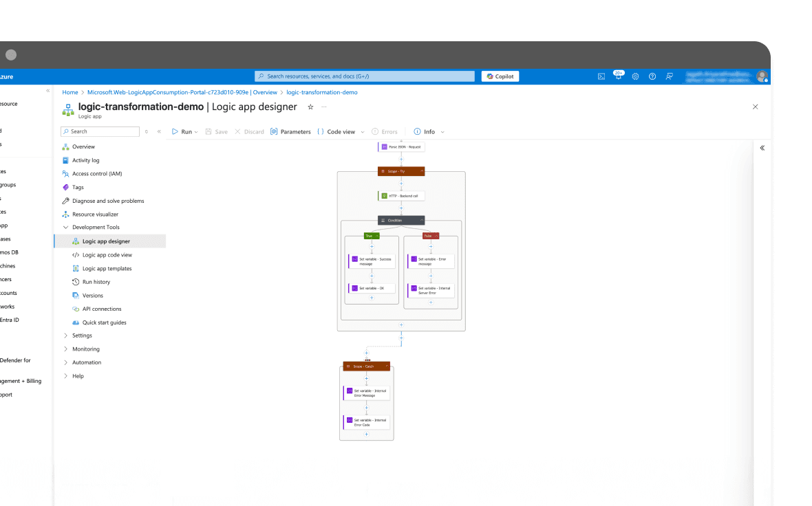The width and height of the screenshot is (812, 506).
Task: Open the Parameters panel in the toolbar
Action: click(290, 131)
